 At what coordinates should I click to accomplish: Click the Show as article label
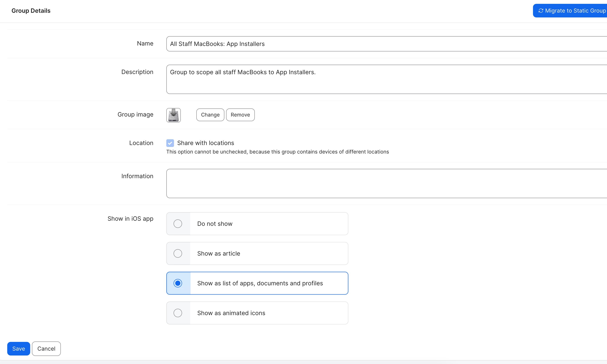[219, 253]
